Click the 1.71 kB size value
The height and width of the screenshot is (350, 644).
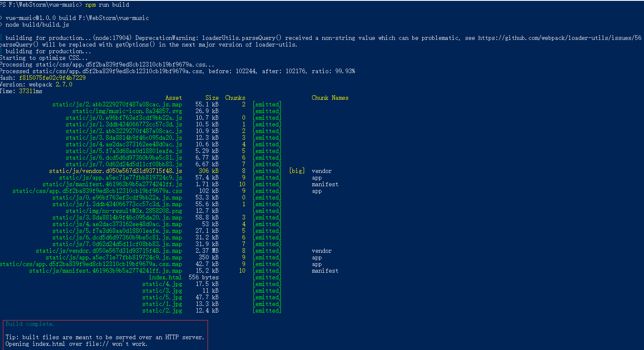pyautogui.click(x=207, y=184)
